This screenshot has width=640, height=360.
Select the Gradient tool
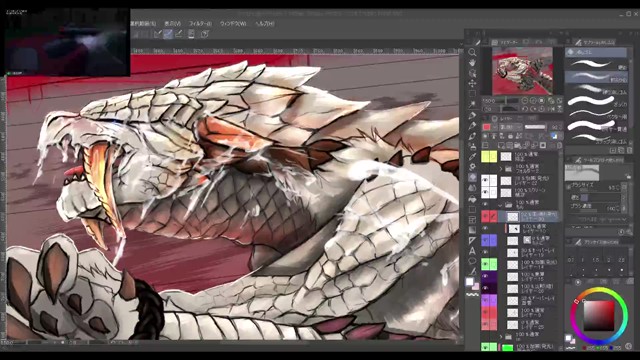click(x=472, y=230)
